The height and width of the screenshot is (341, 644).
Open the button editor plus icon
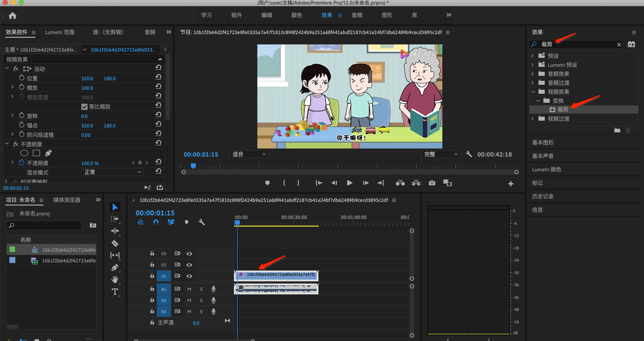511,184
